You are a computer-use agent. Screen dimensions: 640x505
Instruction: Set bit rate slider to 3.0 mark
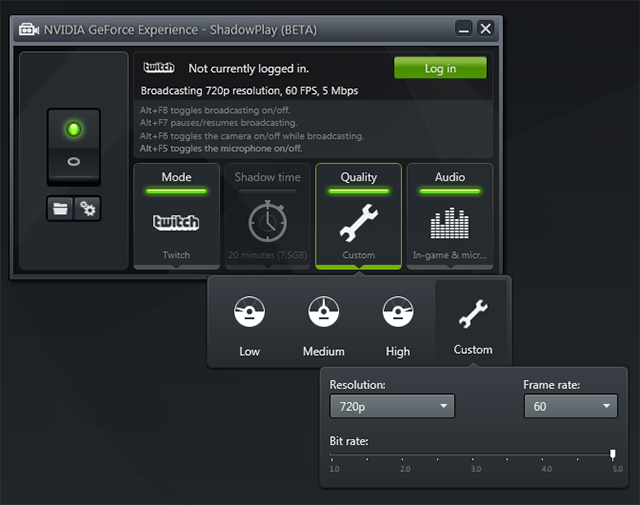pyautogui.click(x=473, y=454)
